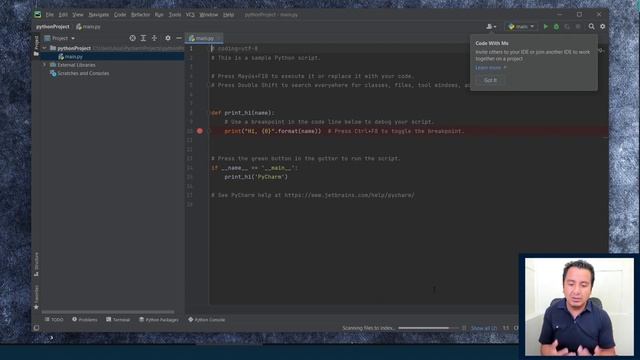Open the Favorites side tool window

[x=36, y=297]
